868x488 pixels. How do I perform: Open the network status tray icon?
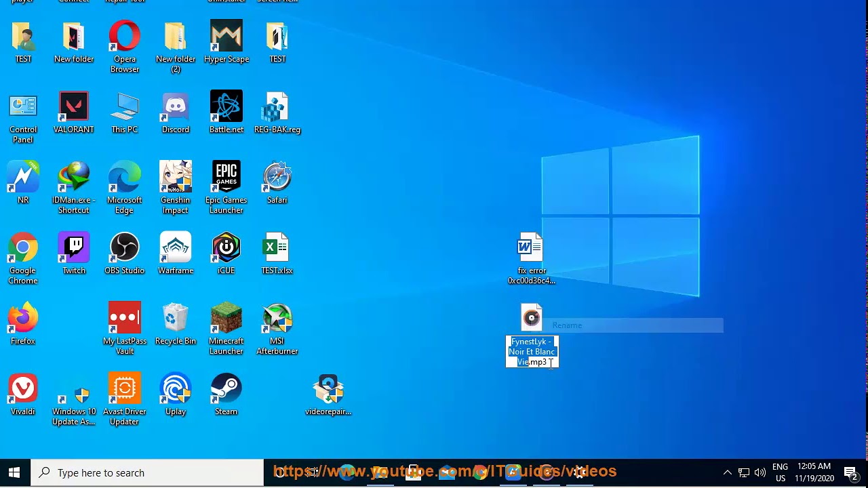click(x=744, y=472)
